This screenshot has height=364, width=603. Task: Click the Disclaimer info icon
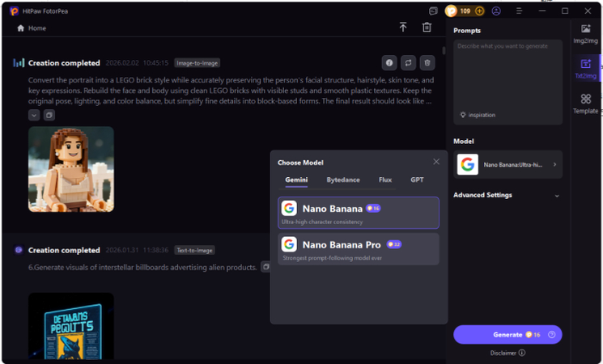[x=521, y=353]
